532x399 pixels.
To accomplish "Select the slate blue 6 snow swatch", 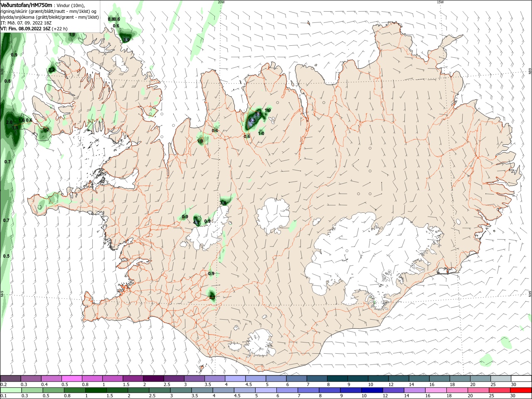I will point(296,379).
